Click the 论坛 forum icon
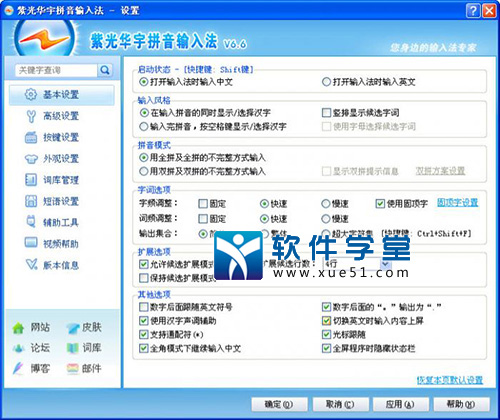 [18, 349]
